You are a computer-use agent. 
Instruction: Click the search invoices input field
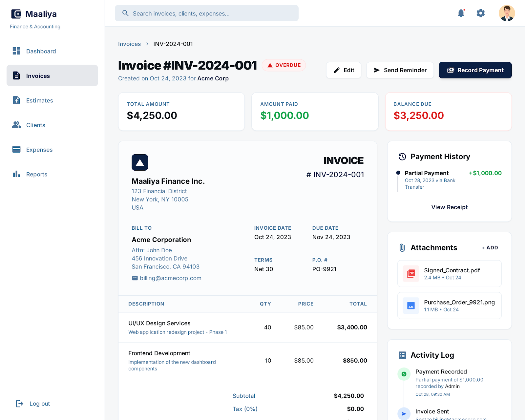click(x=207, y=13)
